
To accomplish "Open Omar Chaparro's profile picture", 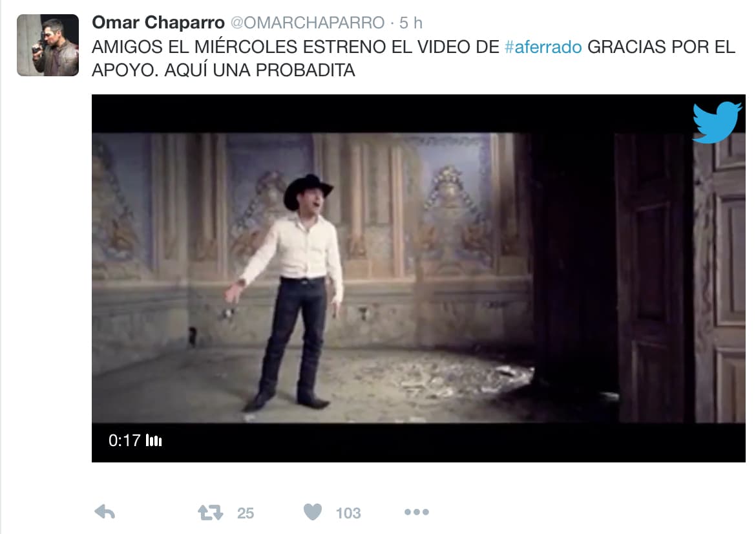I will click(x=48, y=45).
